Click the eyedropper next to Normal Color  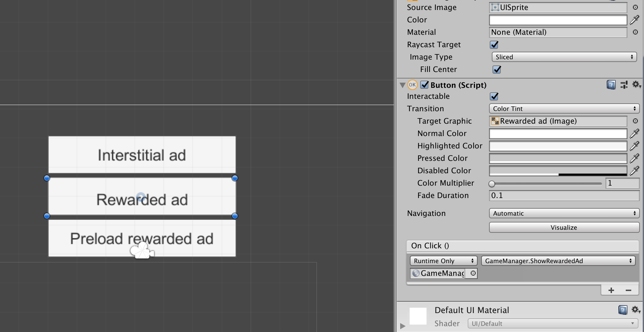[x=634, y=133]
